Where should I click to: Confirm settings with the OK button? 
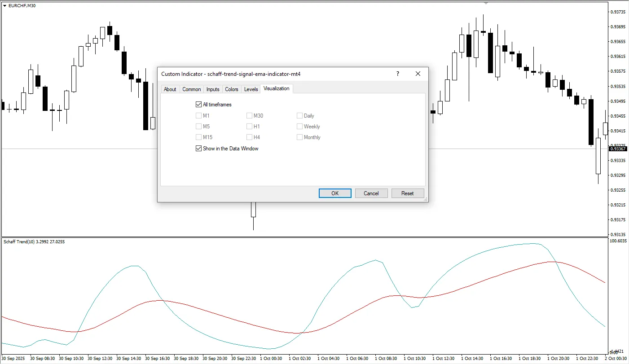point(334,193)
